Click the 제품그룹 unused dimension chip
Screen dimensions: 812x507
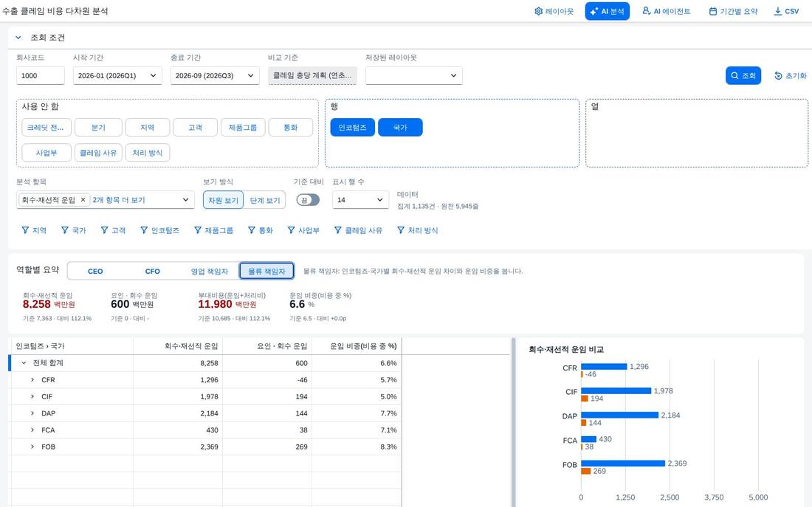pos(243,128)
